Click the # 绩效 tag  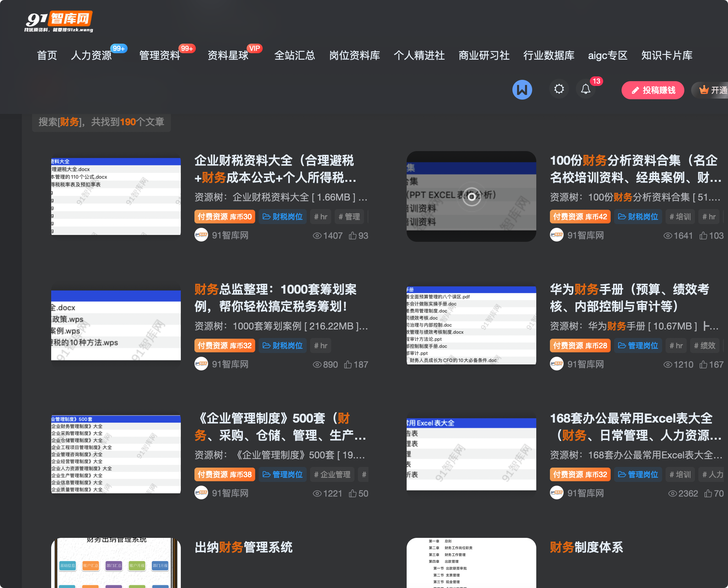tap(705, 346)
